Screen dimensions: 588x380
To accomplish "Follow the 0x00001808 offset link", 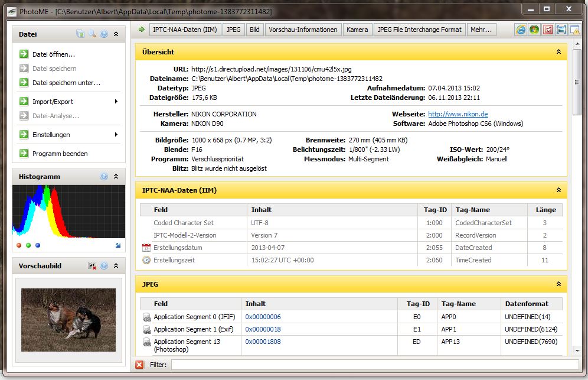I will click(263, 342).
